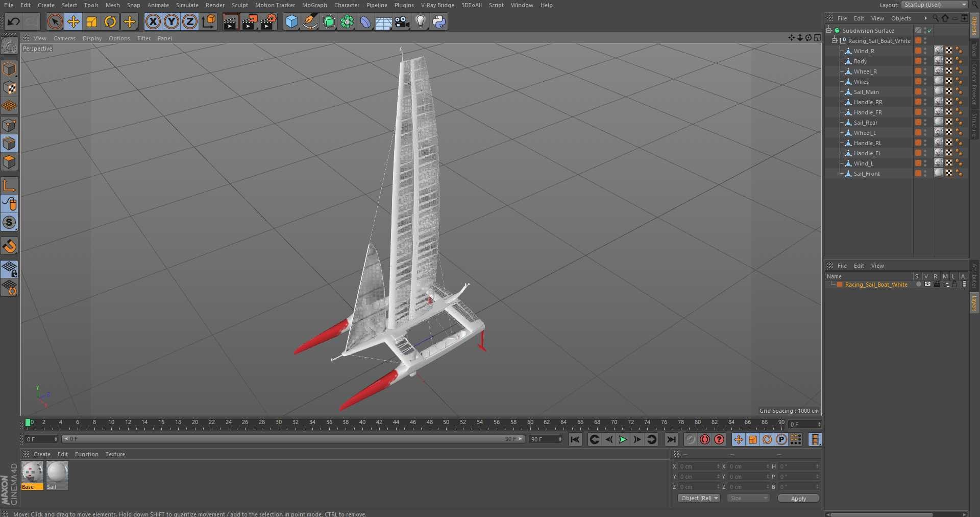Toggle X axis lock

(x=153, y=21)
